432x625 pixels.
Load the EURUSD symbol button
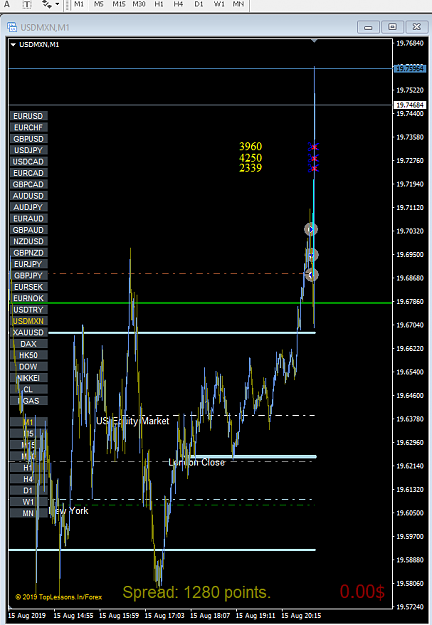pos(29,116)
